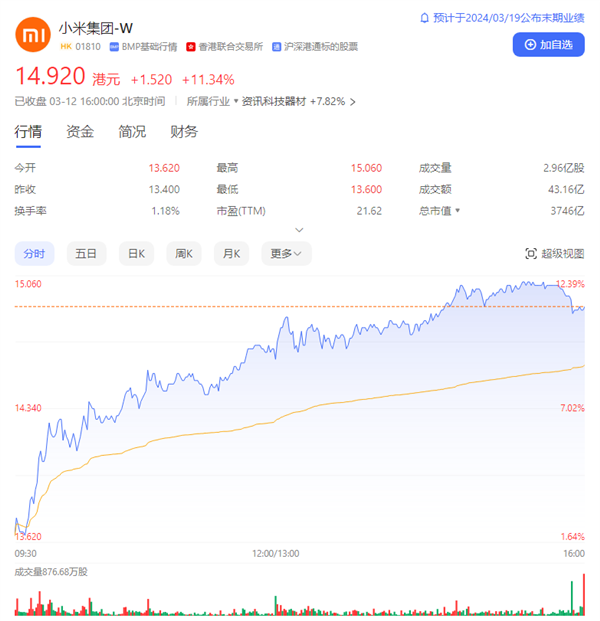
Task: Click the right chevron after +7.82%
Action: (x=352, y=102)
